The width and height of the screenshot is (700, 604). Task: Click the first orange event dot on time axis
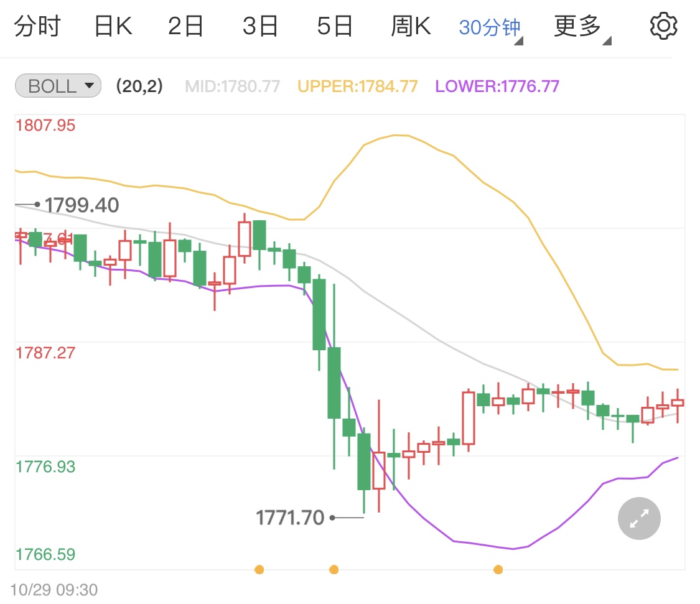click(259, 570)
